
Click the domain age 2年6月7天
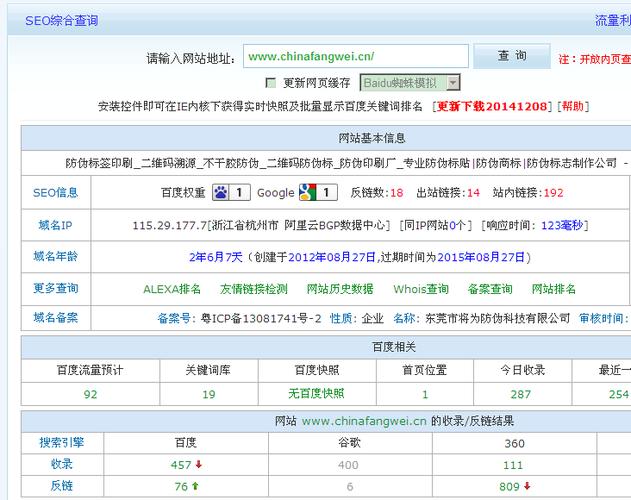(216, 257)
